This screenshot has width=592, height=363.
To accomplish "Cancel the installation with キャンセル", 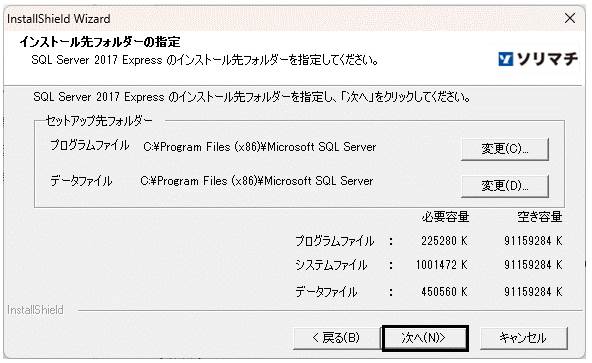I will 523,338.
